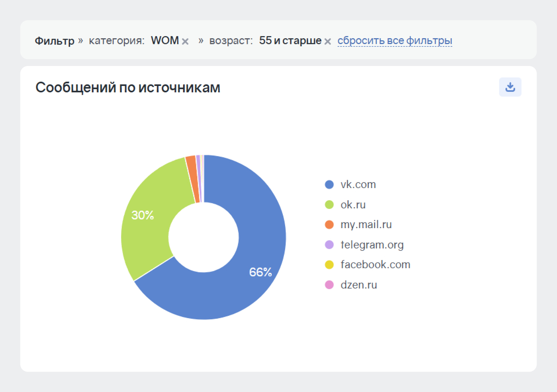Click the pink dzen.ru legend dot

pyautogui.click(x=329, y=285)
